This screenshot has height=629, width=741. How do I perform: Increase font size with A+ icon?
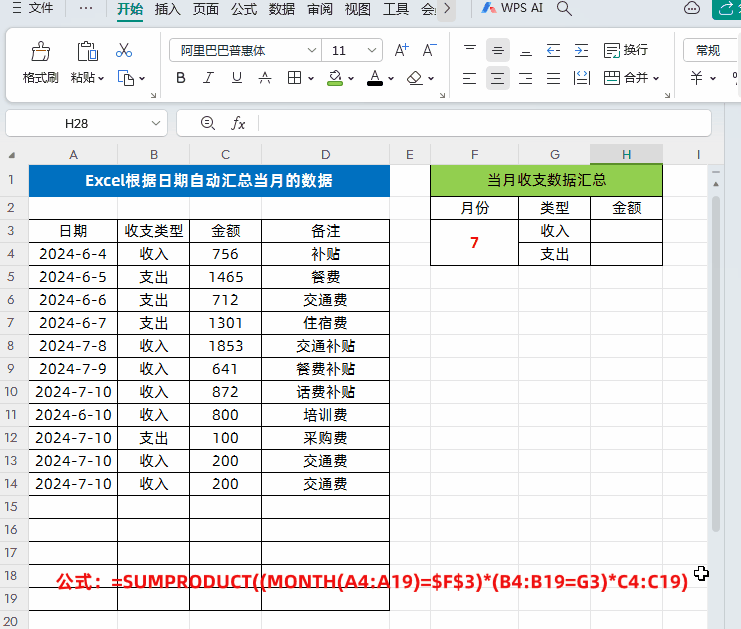[401, 50]
